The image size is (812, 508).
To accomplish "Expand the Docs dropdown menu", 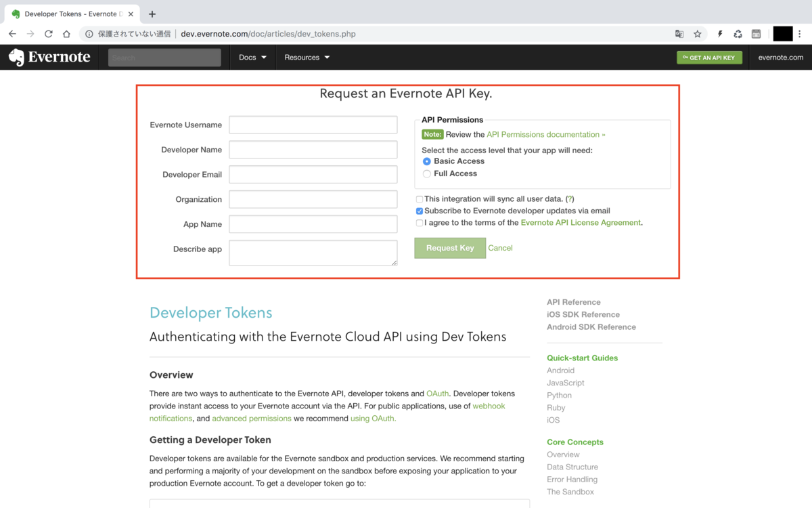I will [x=253, y=58].
